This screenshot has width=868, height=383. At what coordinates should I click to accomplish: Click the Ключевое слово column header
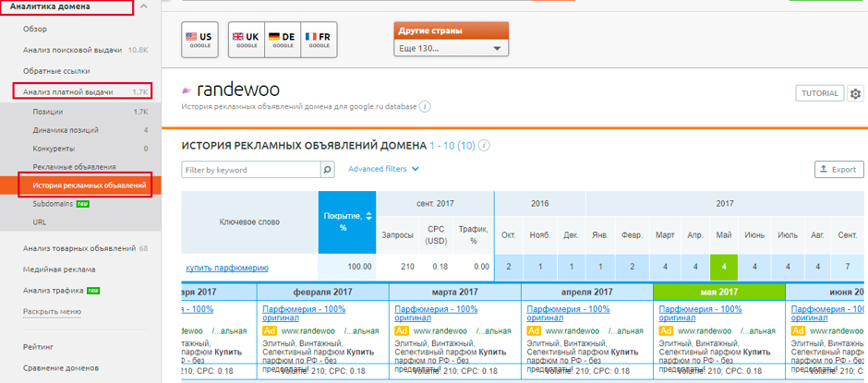click(249, 221)
